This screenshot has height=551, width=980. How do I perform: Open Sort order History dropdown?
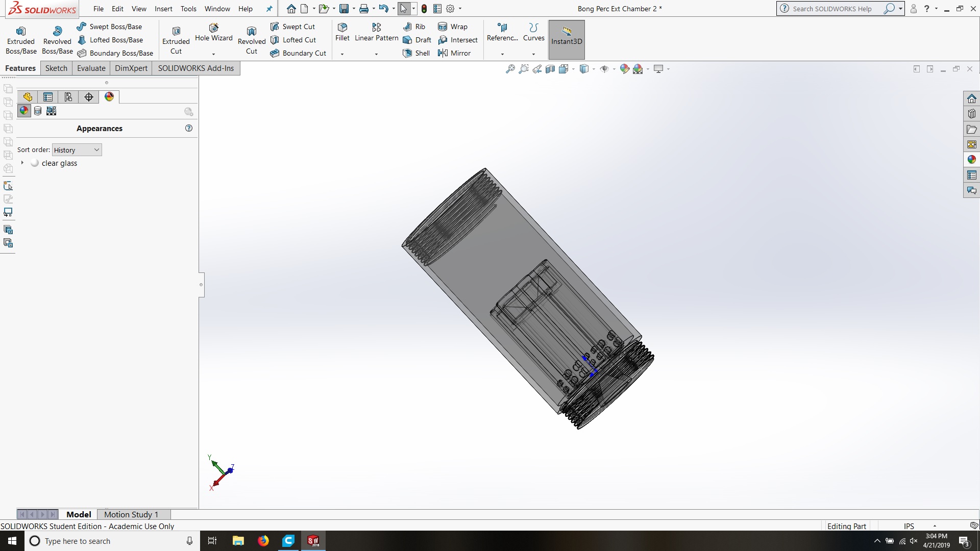(77, 150)
